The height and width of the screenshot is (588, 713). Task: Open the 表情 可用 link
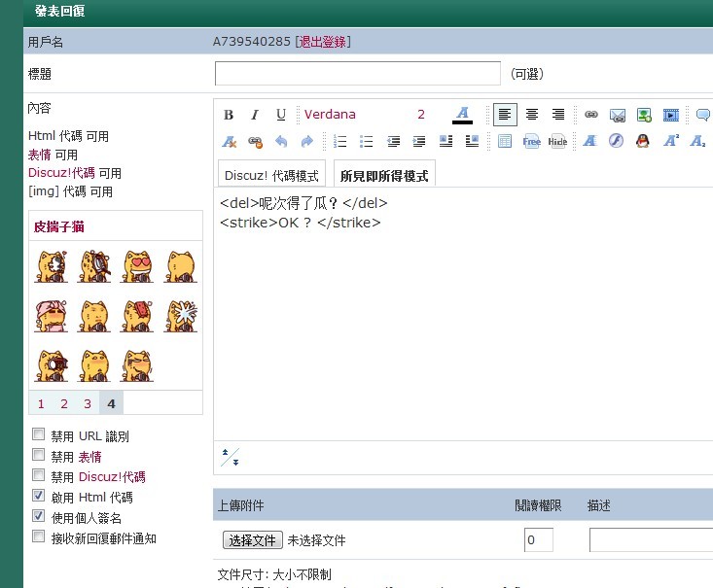[39, 155]
